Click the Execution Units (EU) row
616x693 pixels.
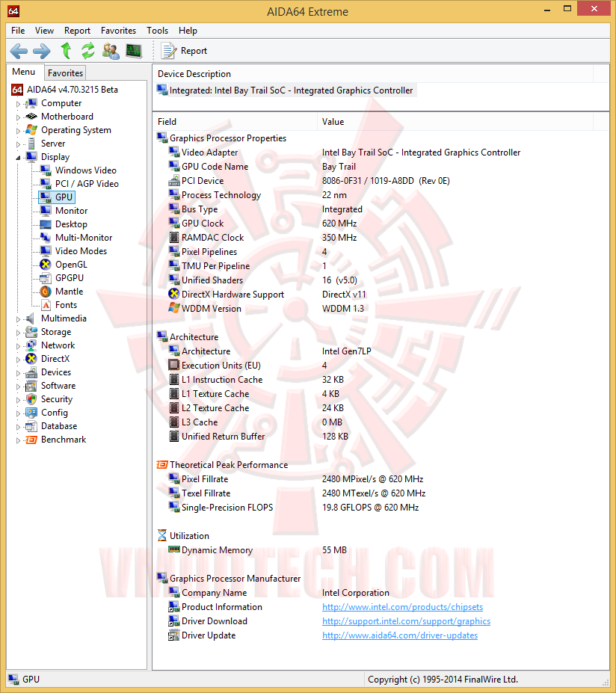coord(380,366)
